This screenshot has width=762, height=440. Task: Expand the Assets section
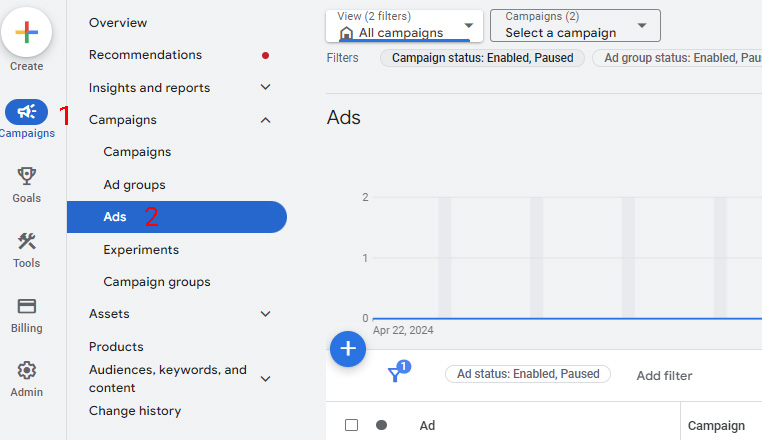[265, 314]
